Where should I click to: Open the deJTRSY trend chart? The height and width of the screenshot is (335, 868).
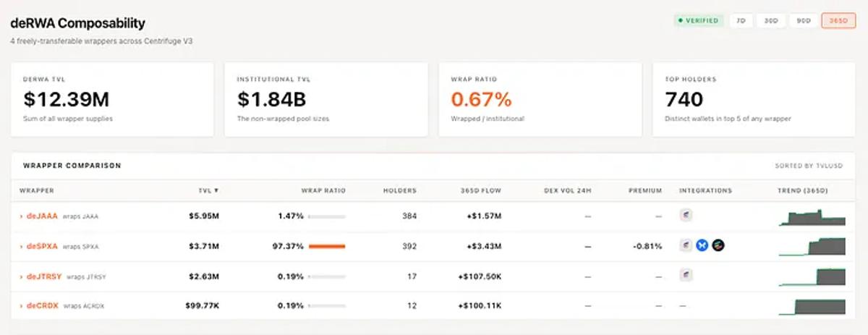(x=812, y=276)
